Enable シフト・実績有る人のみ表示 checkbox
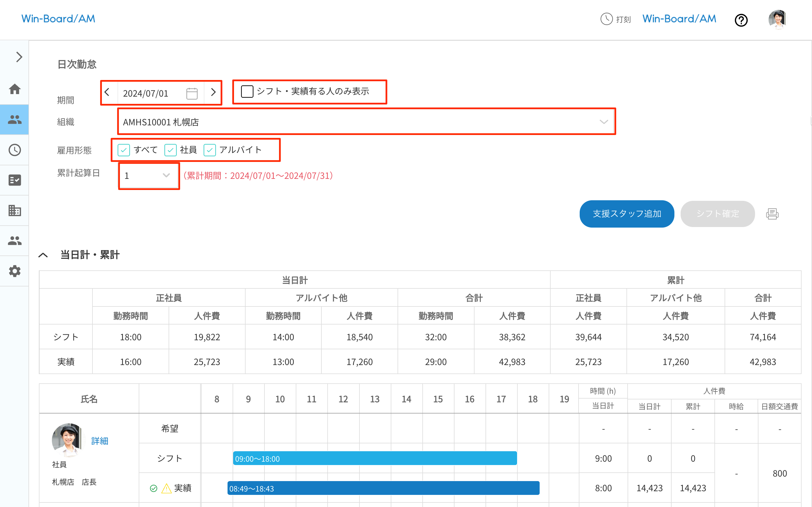 (x=247, y=91)
